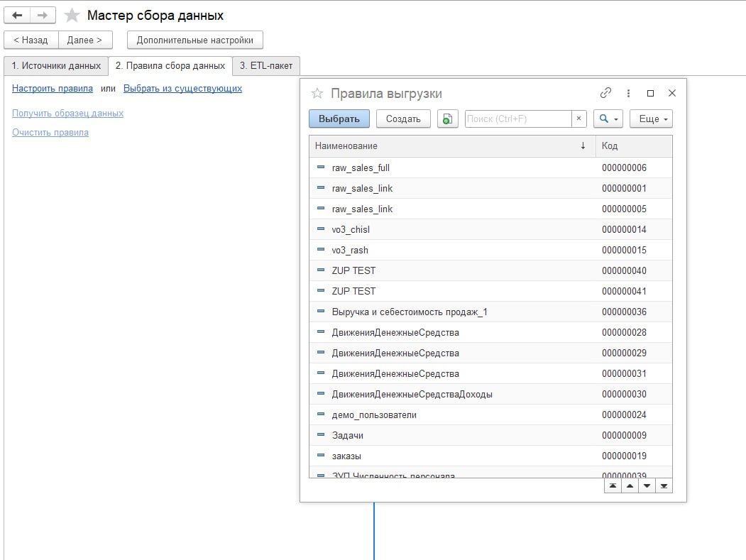This screenshot has width=746, height=560.
Task: Add the wizard to favorites with the star
Action: pyautogui.click(x=72, y=16)
